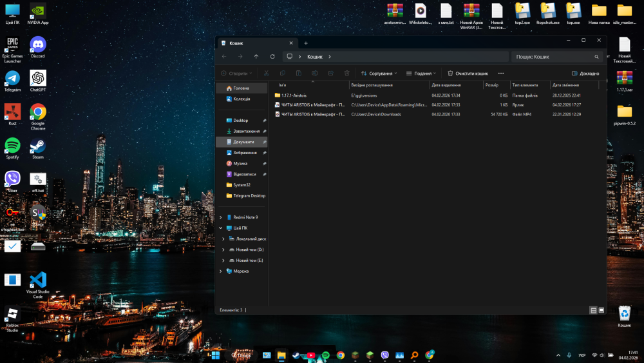Collapse the Цей ПК tree node

tap(220, 228)
